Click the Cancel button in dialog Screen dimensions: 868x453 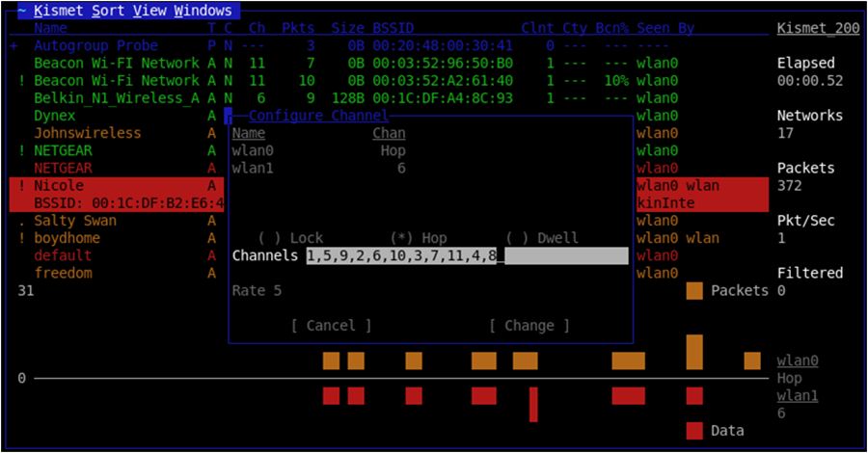tap(331, 326)
